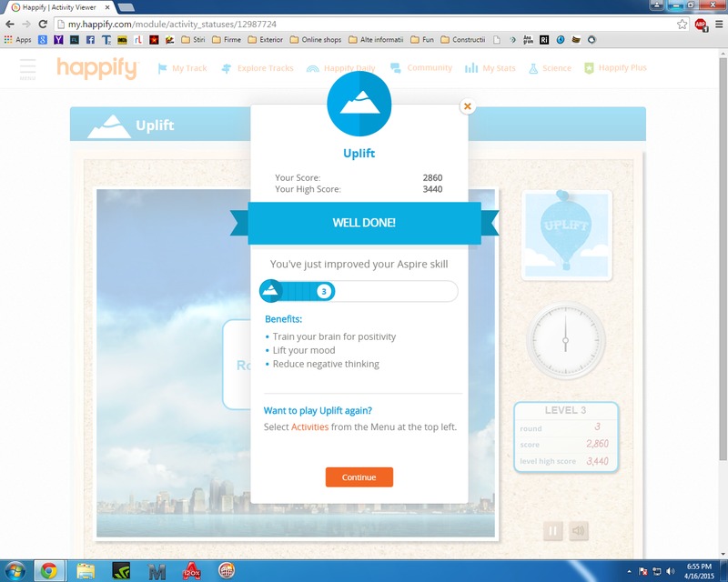Click the level 3 marker on skill bar

(x=324, y=292)
